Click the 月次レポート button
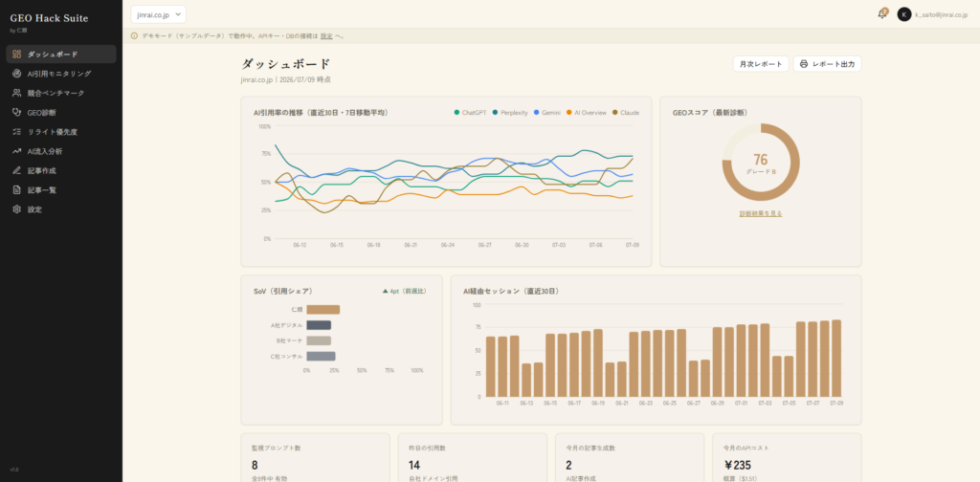Image resolution: width=980 pixels, height=482 pixels. click(x=761, y=64)
